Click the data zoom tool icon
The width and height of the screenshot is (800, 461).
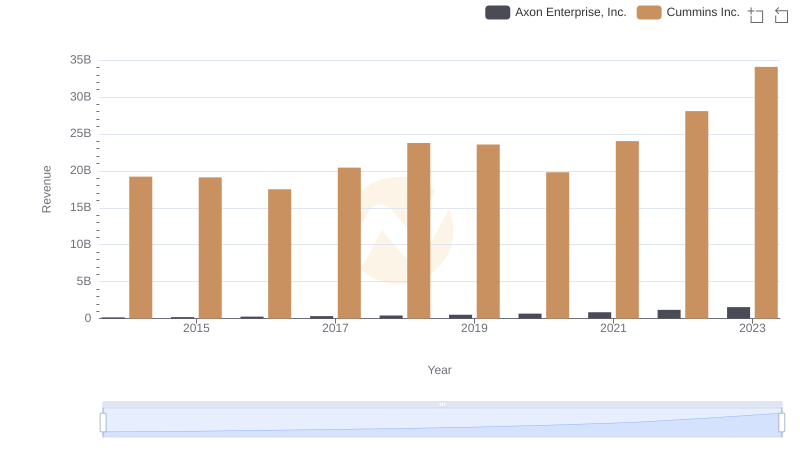coord(756,15)
